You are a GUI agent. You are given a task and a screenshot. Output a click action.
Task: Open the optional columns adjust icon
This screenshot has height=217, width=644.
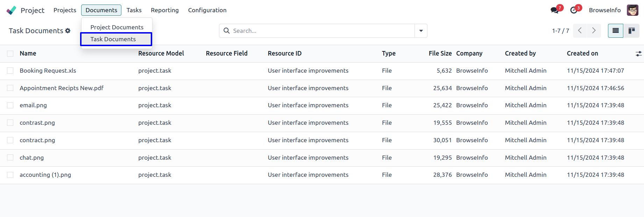[x=638, y=54]
